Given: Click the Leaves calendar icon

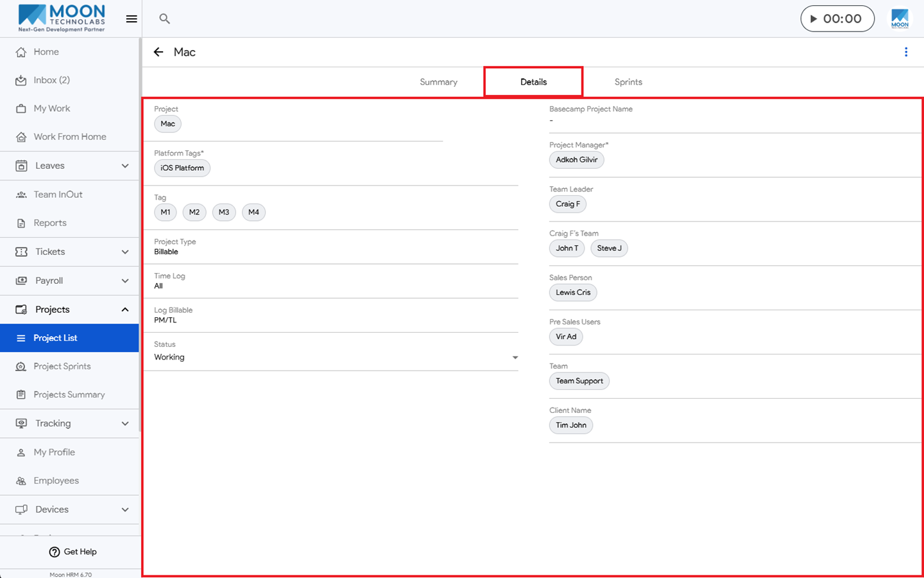Looking at the screenshot, I should [x=21, y=166].
